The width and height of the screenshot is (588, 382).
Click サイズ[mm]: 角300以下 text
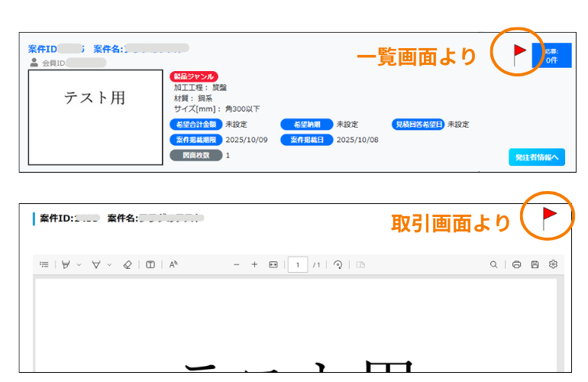click(x=217, y=108)
